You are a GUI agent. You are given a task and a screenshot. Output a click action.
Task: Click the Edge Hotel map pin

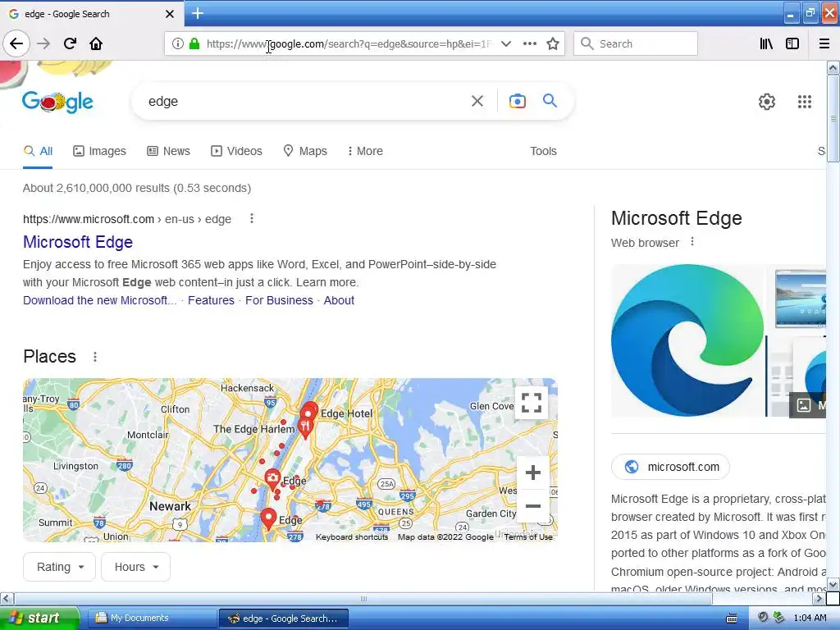[309, 412]
